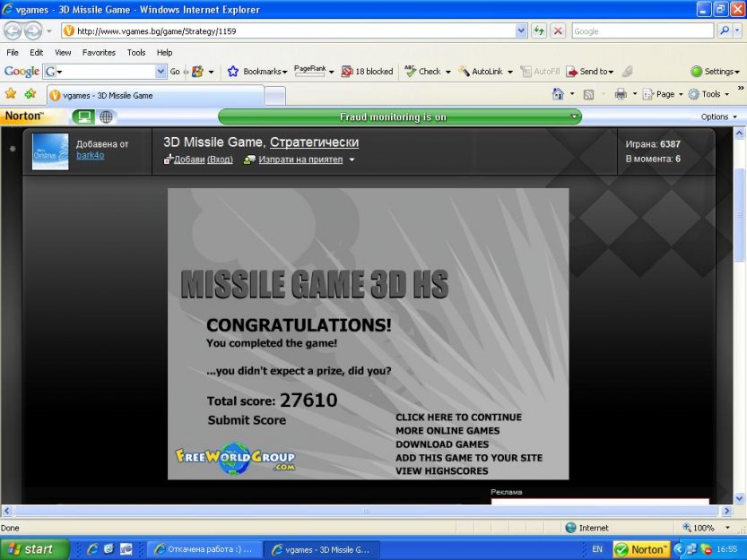Toggle the Norton globe icon button
747x560 pixels.
click(107, 116)
